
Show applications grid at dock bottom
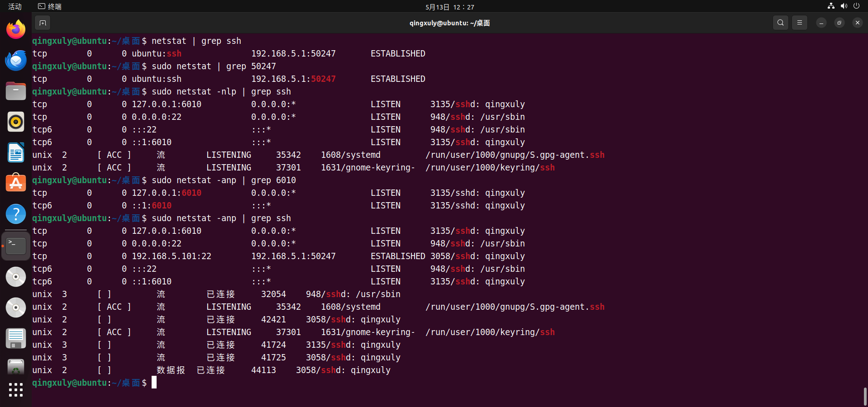point(16,390)
